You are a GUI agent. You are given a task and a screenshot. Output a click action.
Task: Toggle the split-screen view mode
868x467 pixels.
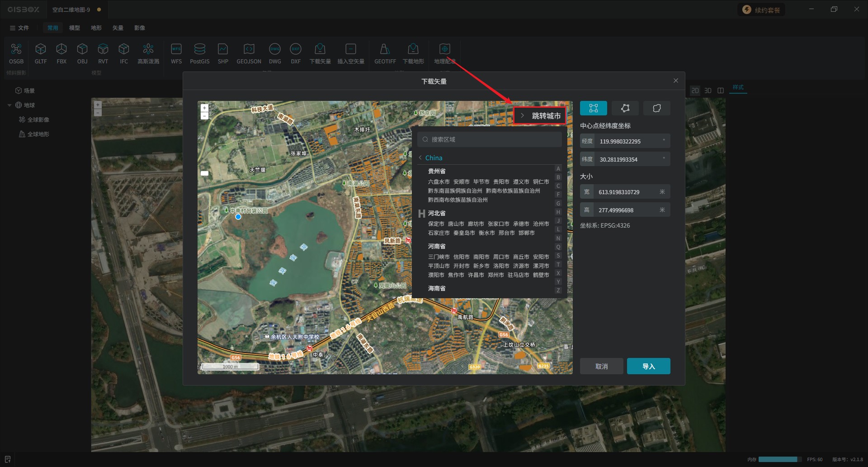coord(721,91)
